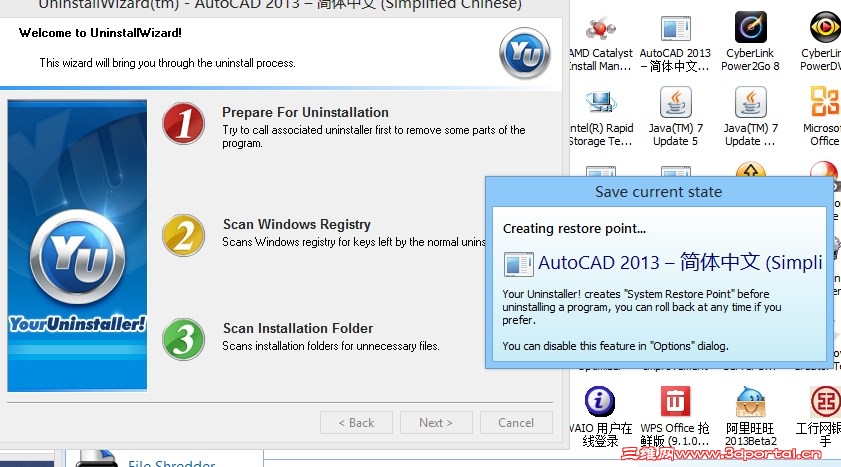Click AutoCAD 2013 title in restore point popup
Viewport: 841px width, 467px height.
click(x=680, y=262)
